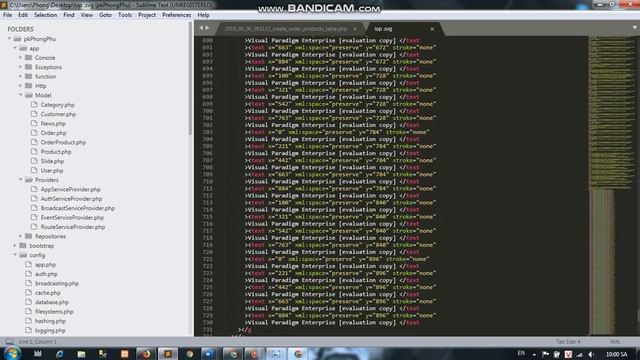Open AuthServiceProvider.php file
This screenshot has height=360, width=640.
pyautogui.click(x=71, y=199)
